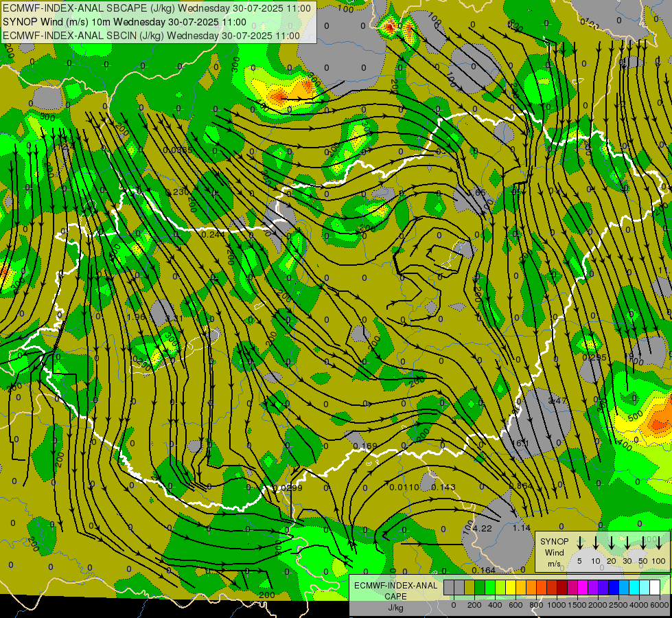Click the map value '1.14'
The height and width of the screenshot is (618, 672).
[x=522, y=527]
